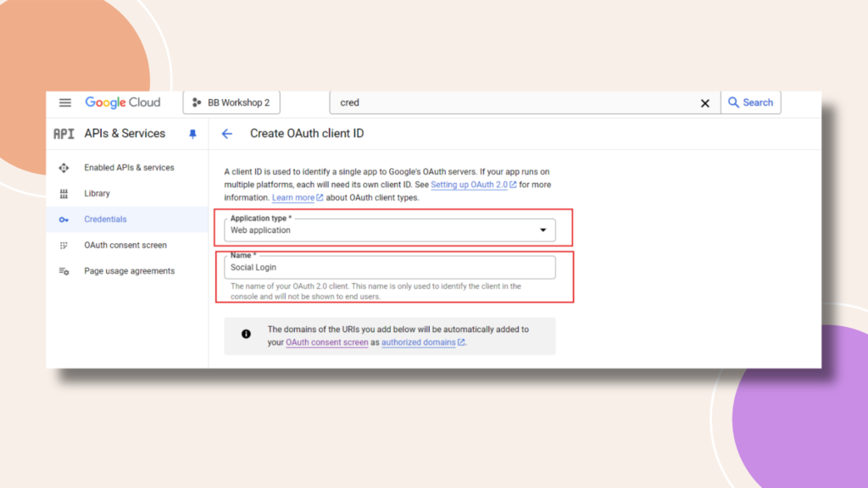Click the APIs & Services heading

125,133
